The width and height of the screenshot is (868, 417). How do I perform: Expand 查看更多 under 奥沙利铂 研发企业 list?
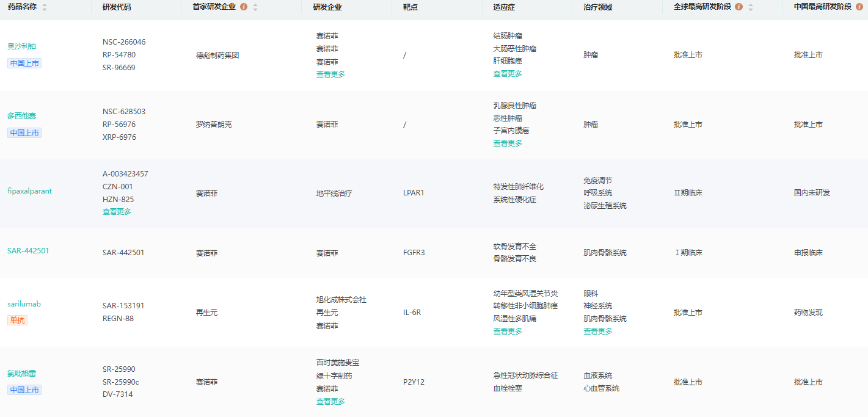point(330,74)
